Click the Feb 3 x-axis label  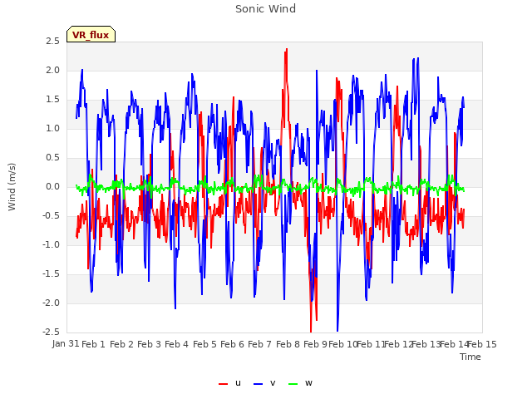149,344
